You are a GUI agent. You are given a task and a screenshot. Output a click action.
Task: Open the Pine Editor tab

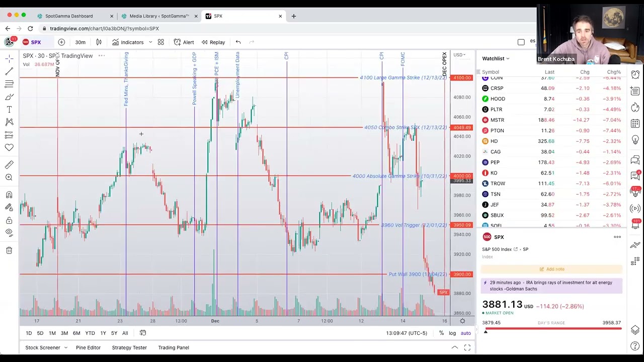click(x=88, y=347)
